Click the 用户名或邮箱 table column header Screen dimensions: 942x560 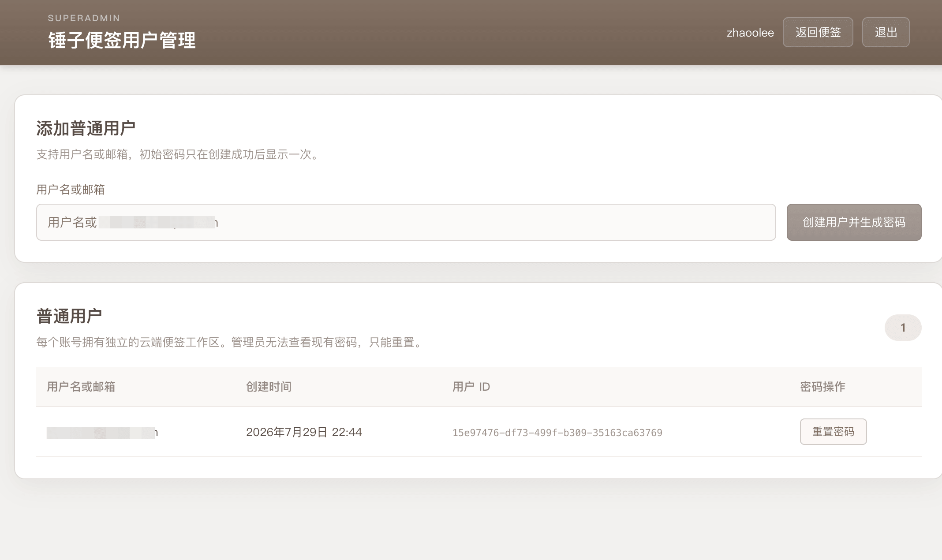(81, 387)
